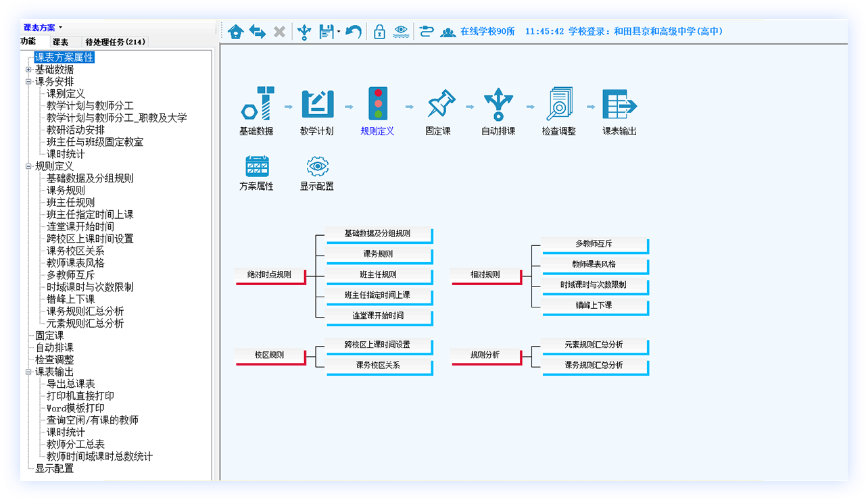Click the home icon in the toolbar
Image resolution: width=868 pixels, height=500 pixels.
coord(235,32)
